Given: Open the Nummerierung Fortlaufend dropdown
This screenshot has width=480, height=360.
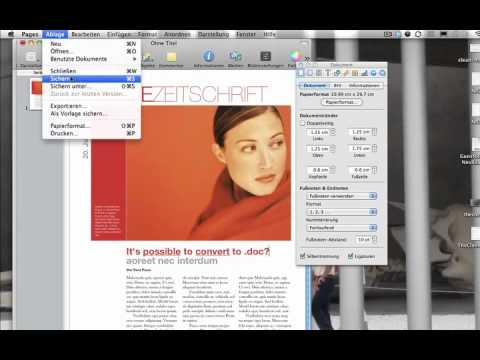Looking at the screenshot, I should [x=341, y=228].
